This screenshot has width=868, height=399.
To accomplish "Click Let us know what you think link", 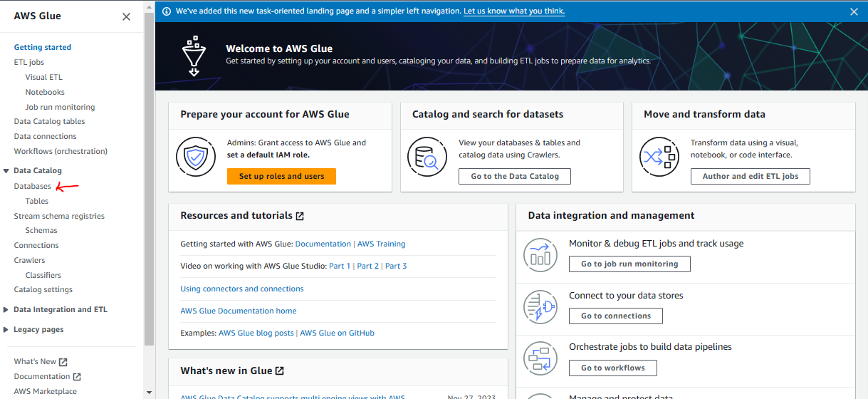I will pos(514,11).
